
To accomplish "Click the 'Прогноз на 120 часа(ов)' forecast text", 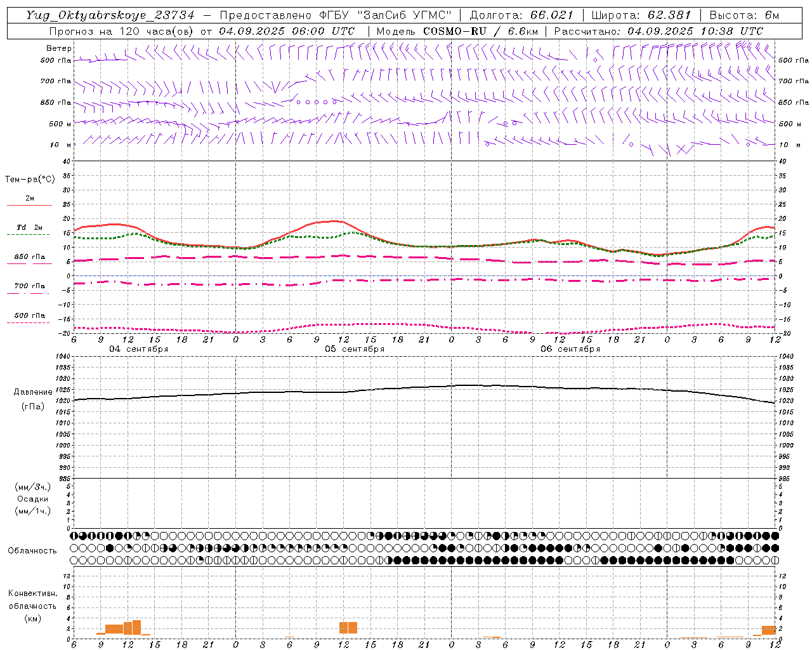I will (x=122, y=31).
